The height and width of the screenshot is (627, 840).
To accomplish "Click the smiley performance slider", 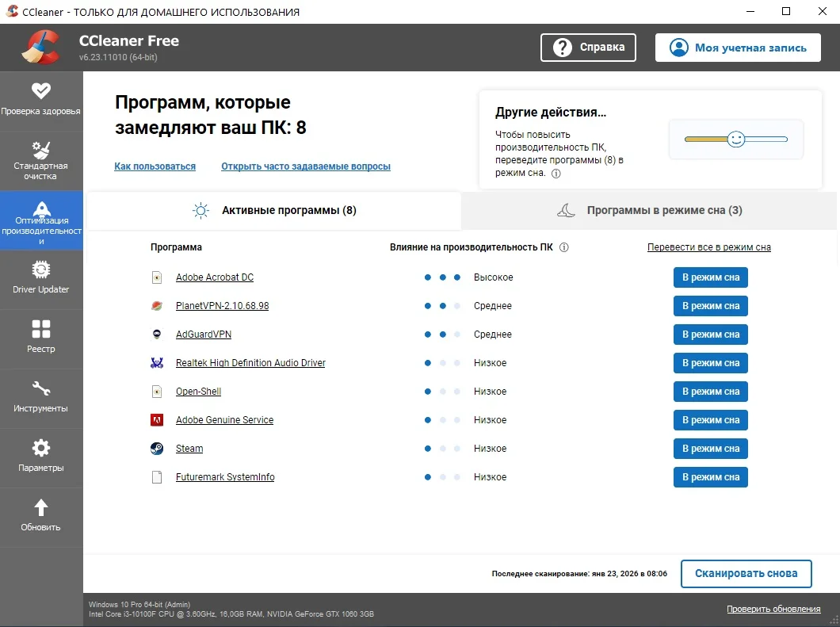I will point(736,140).
